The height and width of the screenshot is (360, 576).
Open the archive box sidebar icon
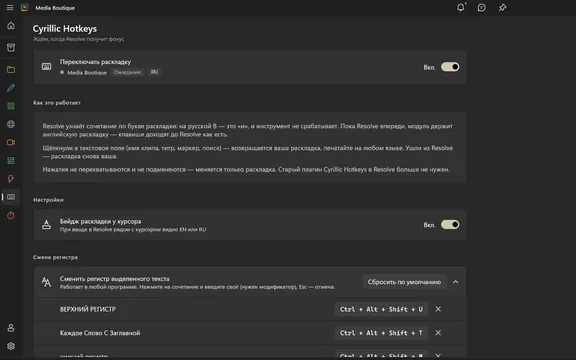click(11, 48)
